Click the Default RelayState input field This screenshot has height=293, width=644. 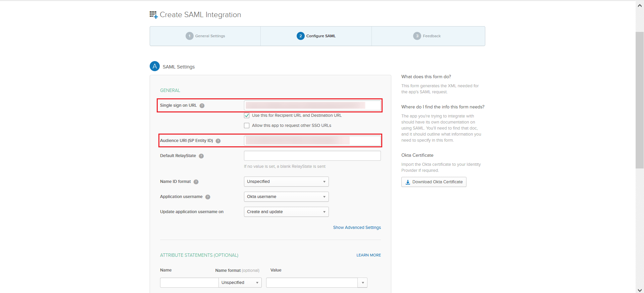tap(312, 156)
